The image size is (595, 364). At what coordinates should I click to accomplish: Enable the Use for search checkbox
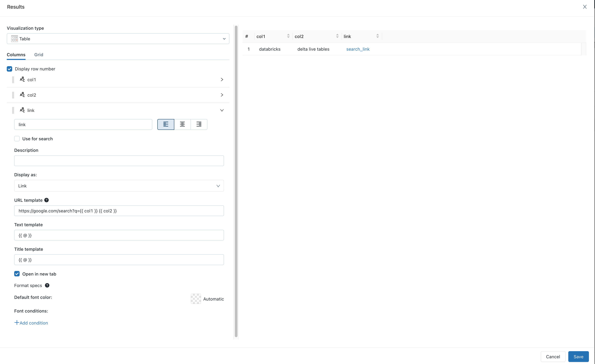(x=17, y=138)
